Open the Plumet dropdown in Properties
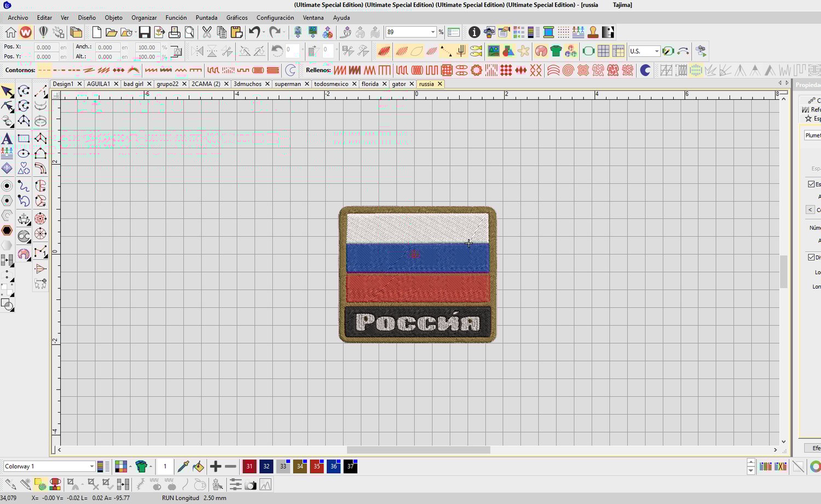 point(813,135)
